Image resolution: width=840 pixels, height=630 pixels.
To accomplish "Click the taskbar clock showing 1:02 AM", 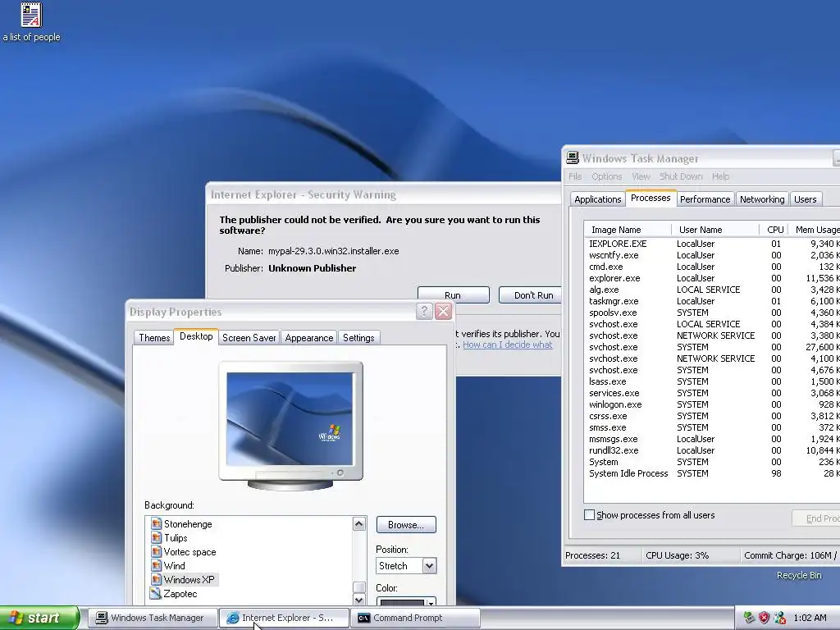I will (810, 618).
